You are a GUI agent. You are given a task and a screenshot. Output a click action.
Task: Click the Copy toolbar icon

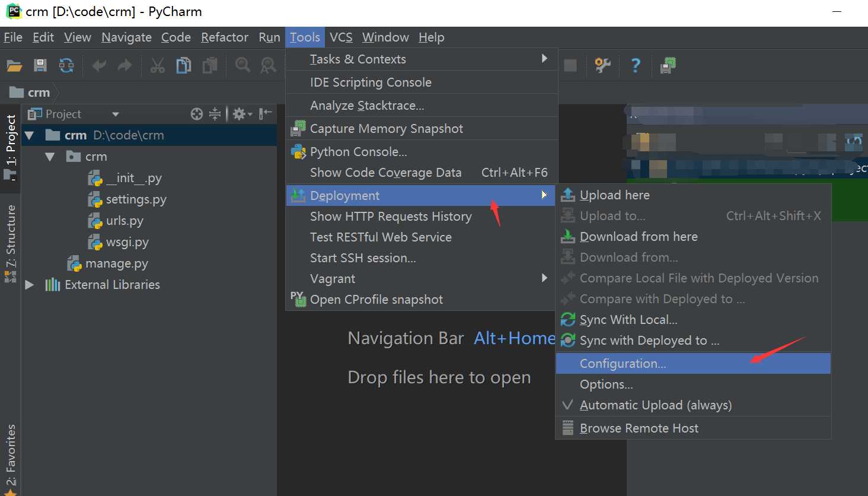(x=184, y=65)
